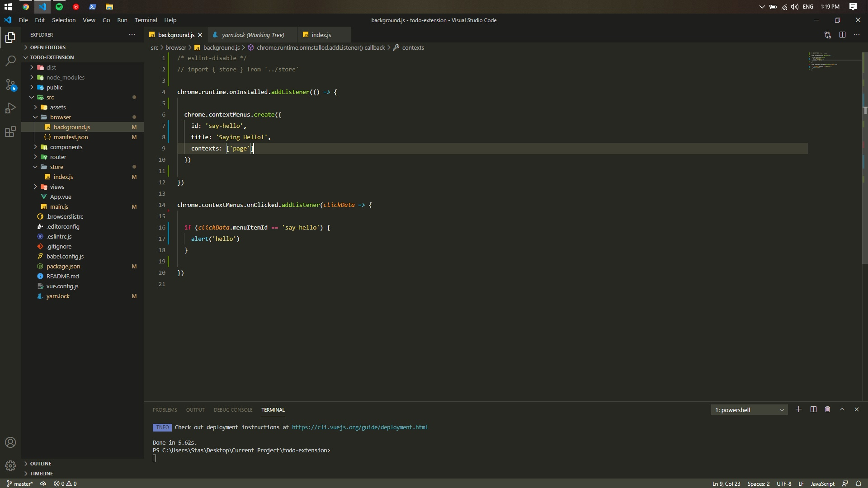This screenshot has width=868, height=488.
Task: Open the powershell terminal selector dropdown
Action: point(750,410)
